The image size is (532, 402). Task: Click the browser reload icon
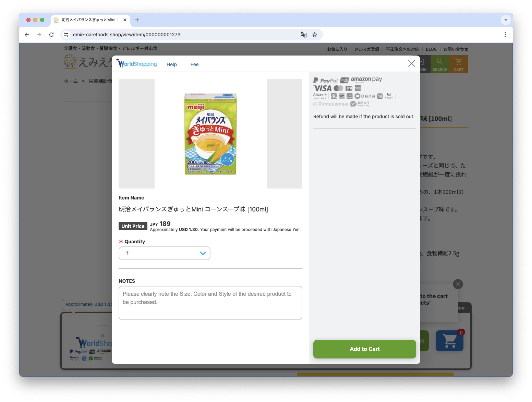pyautogui.click(x=51, y=35)
